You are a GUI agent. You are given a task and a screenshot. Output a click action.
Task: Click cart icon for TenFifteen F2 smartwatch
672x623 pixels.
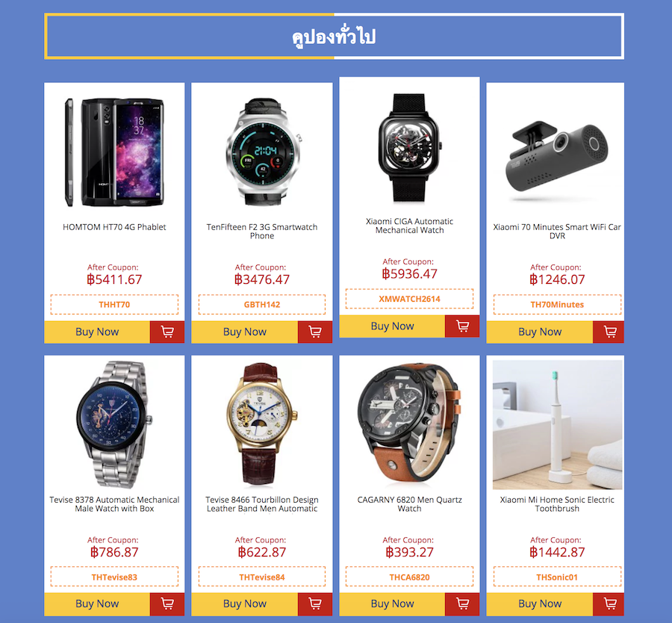315,332
